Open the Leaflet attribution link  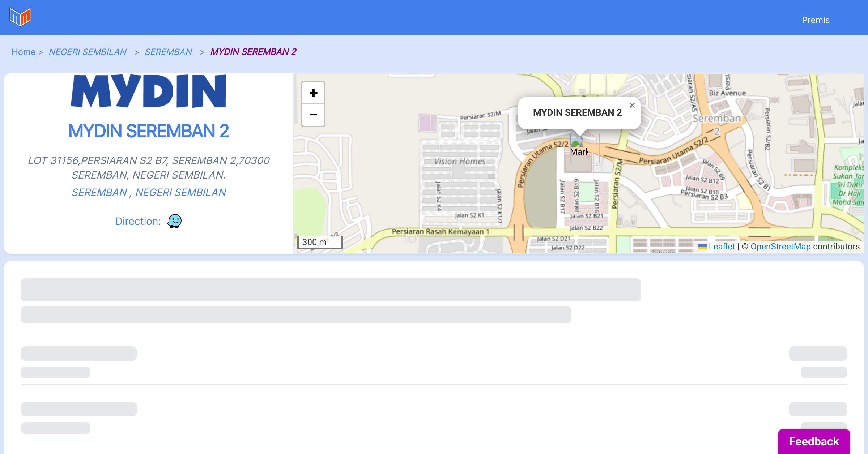click(722, 247)
